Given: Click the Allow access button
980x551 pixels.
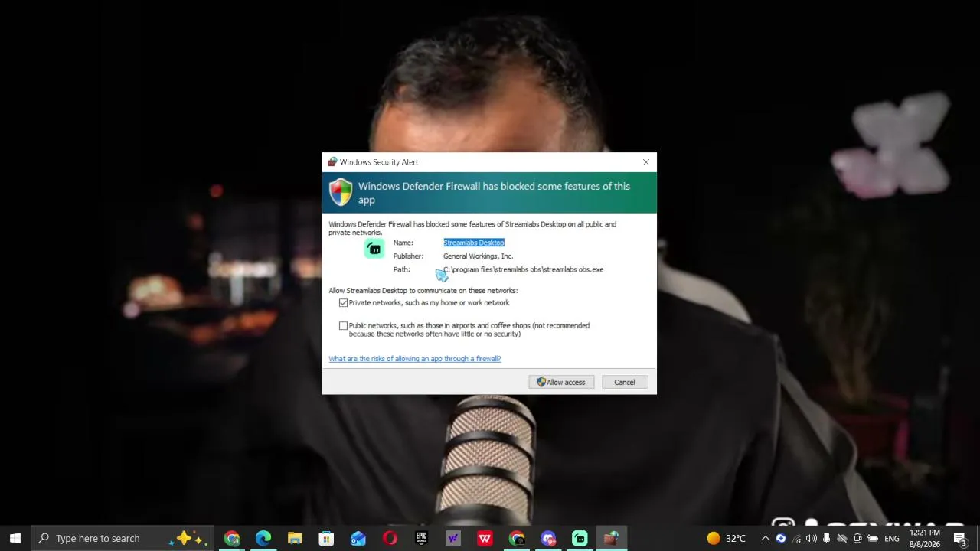Looking at the screenshot, I should [561, 382].
